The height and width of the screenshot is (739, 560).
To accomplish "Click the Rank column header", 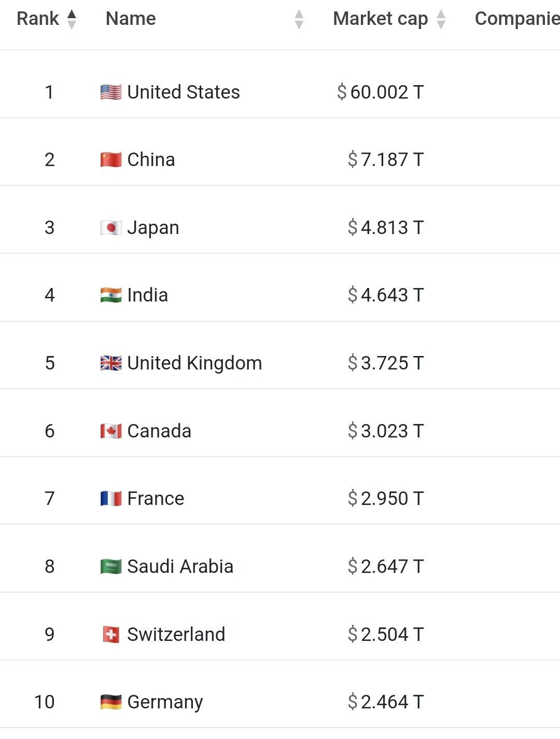I will coord(38,19).
